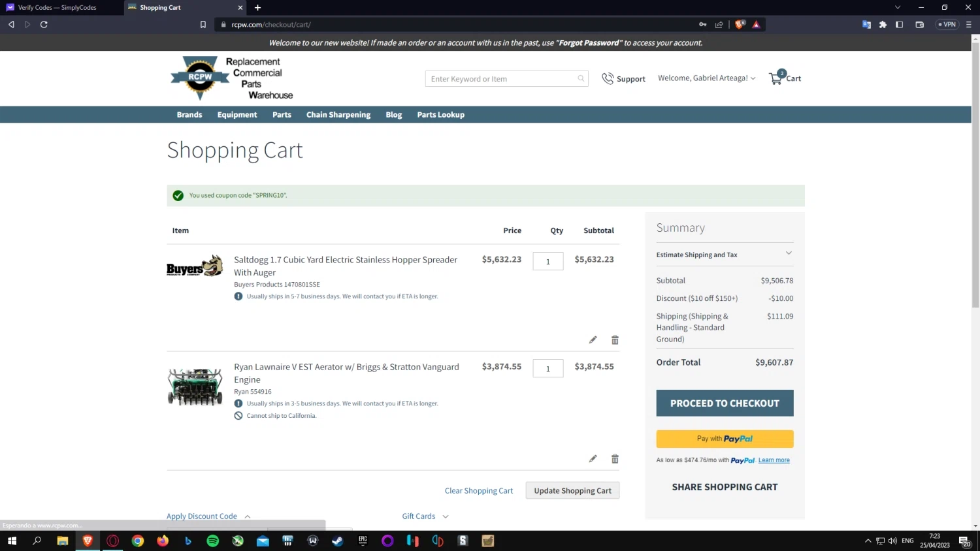Open Brave Shields lion icon
Viewport: 980px width, 551px height.
[x=740, y=24]
